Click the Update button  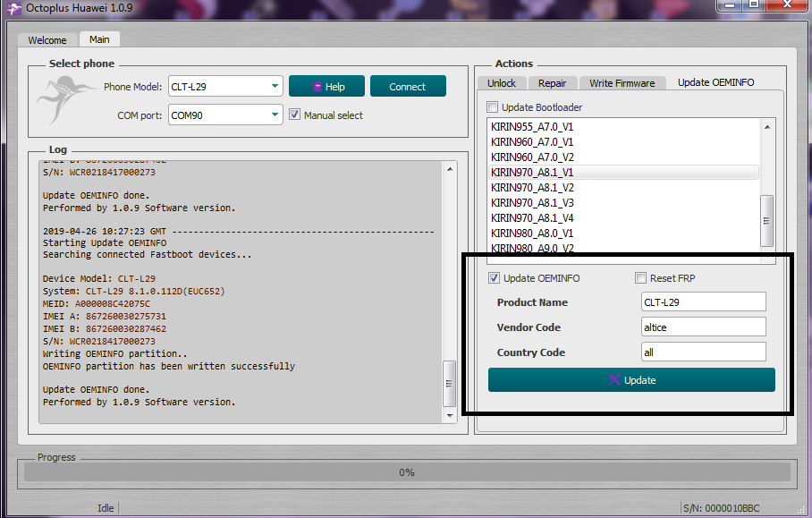631,379
